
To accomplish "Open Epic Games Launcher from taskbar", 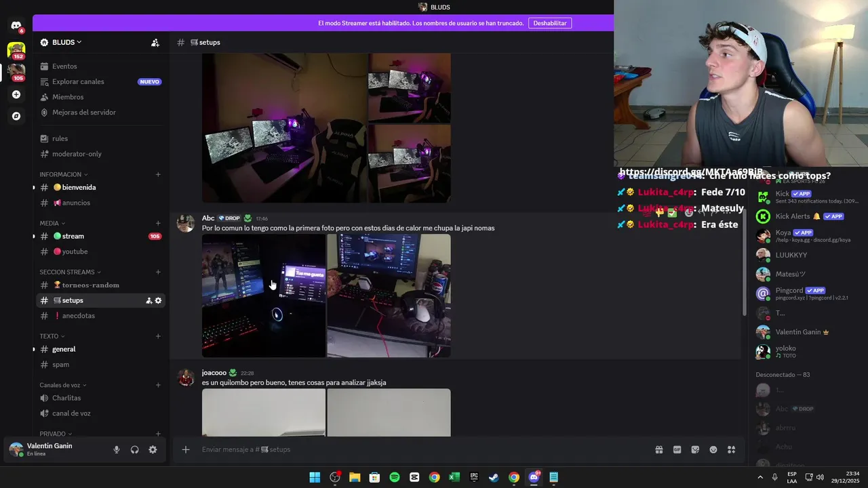I will tap(474, 477).
